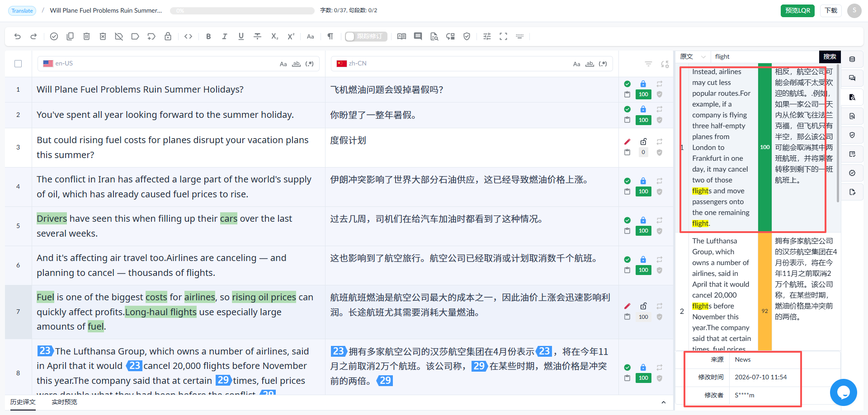Toggle the lock on segment 3
This screenshot has height=415, width=868.
(x=643, y=142)
